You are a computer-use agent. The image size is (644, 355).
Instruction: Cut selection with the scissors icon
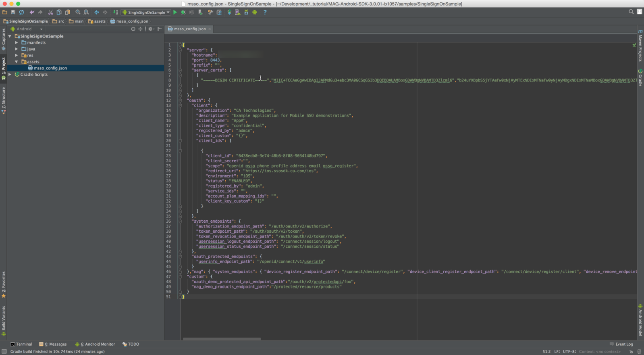[51, 12]
